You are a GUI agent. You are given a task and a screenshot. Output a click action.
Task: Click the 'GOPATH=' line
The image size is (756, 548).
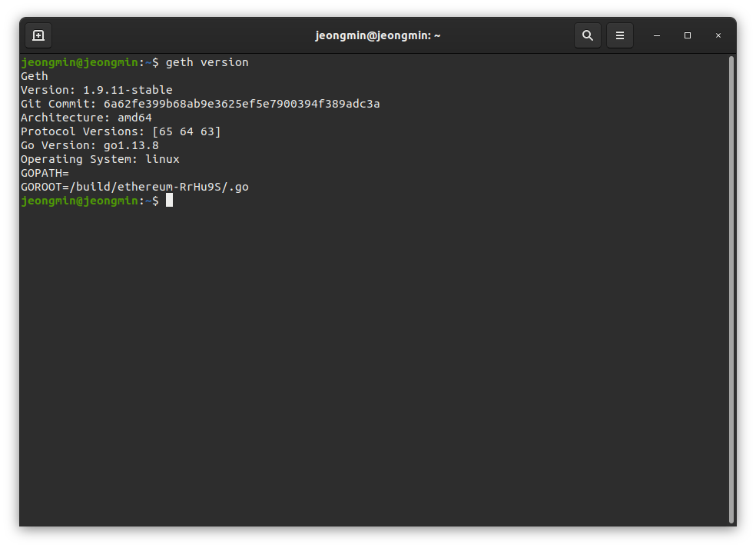[45, 173]
